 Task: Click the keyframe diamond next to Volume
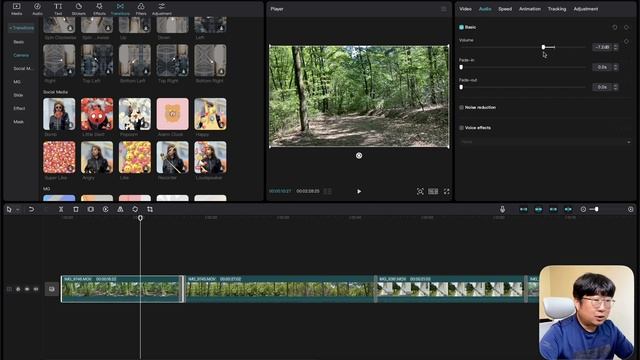[x=626, y=41]
